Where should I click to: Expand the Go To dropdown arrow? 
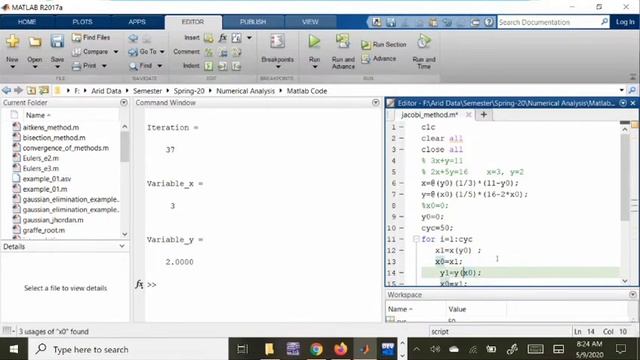pos(162,52)
